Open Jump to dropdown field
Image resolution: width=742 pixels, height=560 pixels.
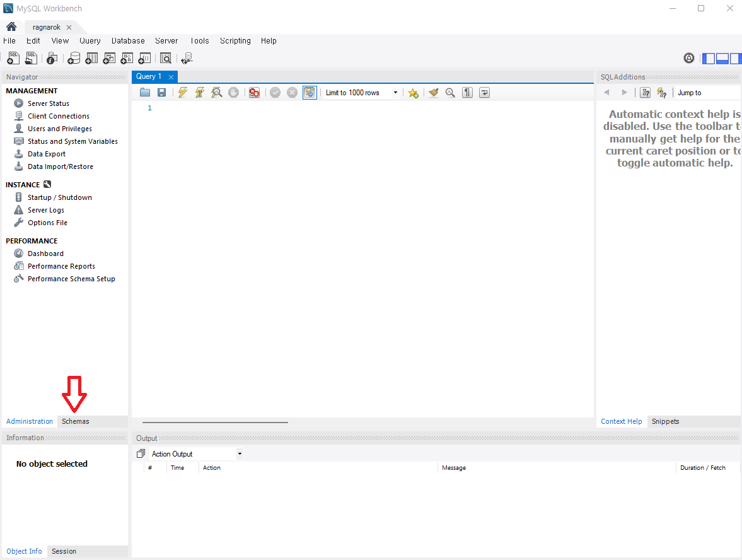pos(708,93)
